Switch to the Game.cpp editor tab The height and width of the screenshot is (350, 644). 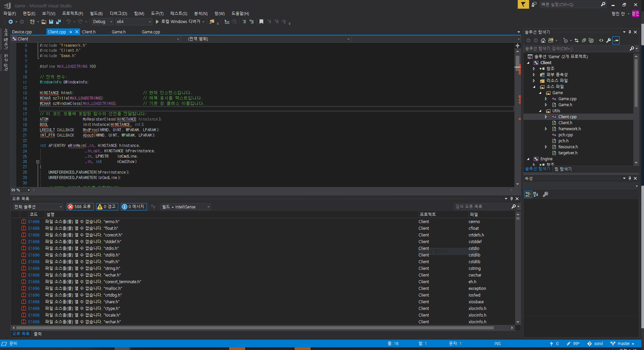pos(151,32)
